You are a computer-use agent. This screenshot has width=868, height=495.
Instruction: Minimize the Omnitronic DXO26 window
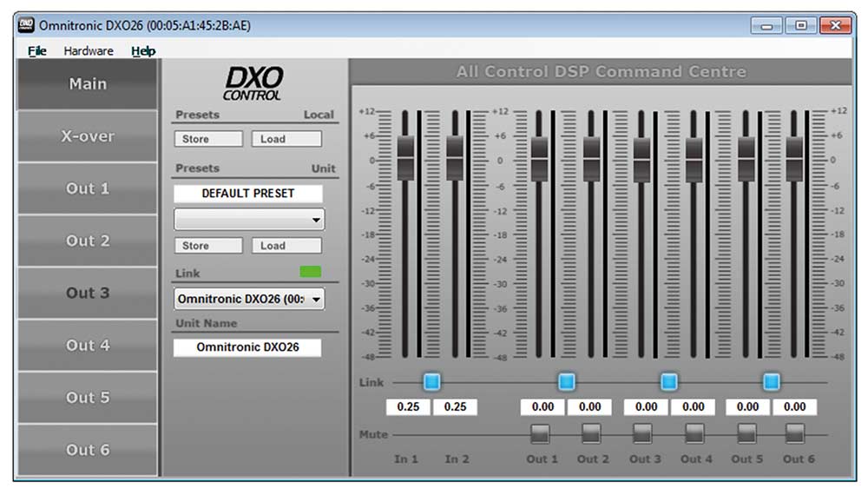tap(766, 25)
